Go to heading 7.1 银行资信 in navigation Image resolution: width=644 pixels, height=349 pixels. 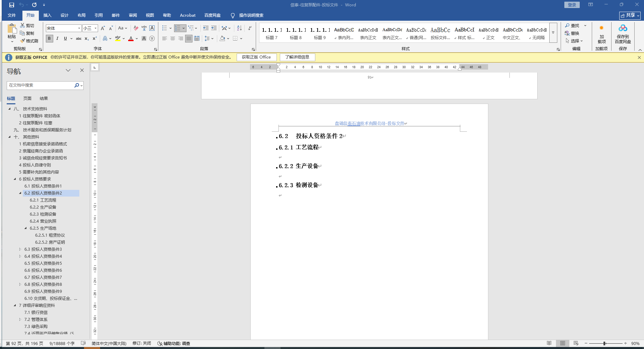tap(36, 313)
